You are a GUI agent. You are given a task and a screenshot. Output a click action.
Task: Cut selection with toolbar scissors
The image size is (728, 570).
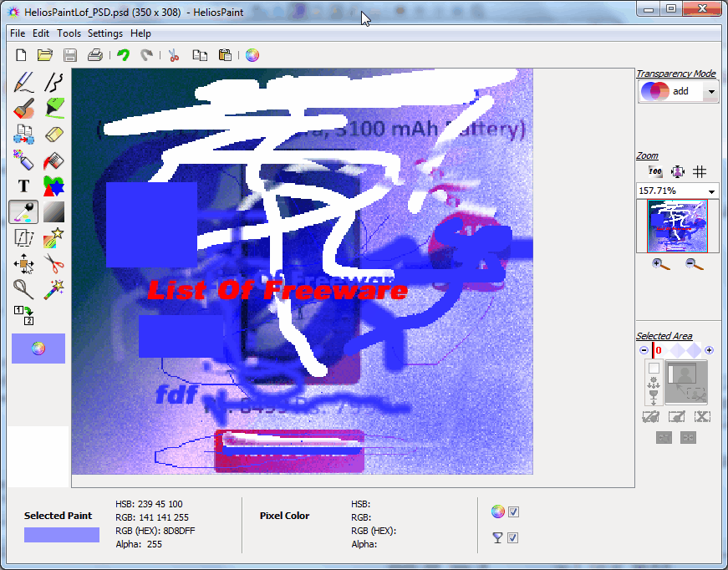click(174, 55)
